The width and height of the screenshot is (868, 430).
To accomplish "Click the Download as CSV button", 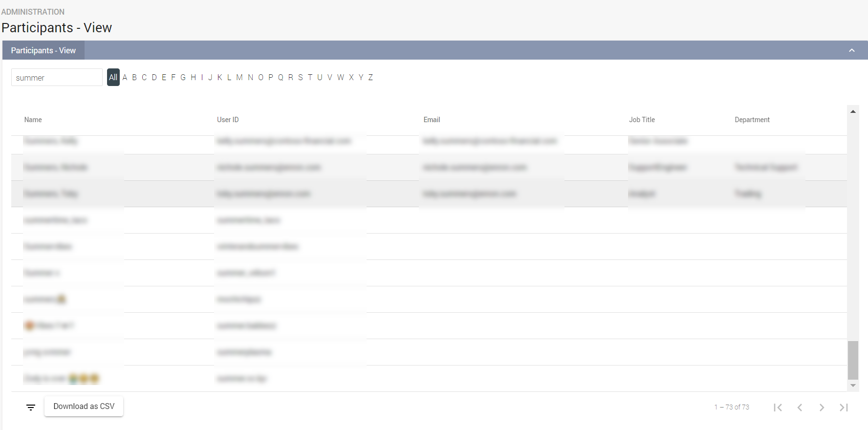I will [x=84, y=406].
